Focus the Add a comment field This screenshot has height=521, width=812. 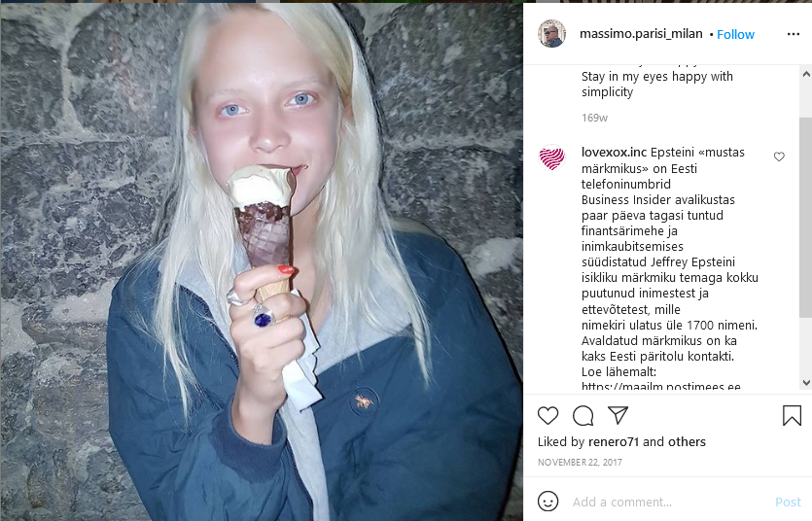(x=668, y=502)
